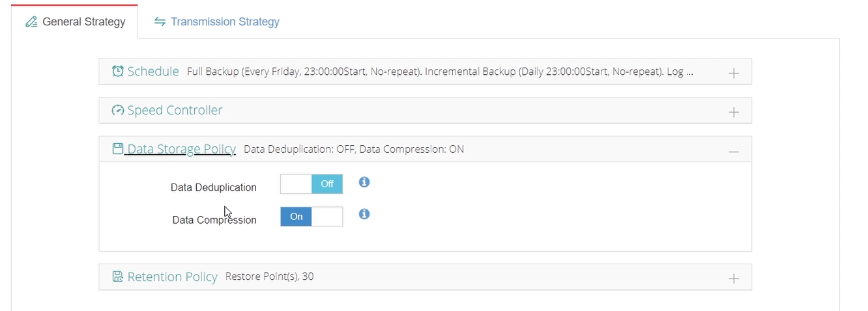Click the pencil icon on General Strategy tab
The width and height of the screenshot is (868, 311).
[x=31, y=22]
